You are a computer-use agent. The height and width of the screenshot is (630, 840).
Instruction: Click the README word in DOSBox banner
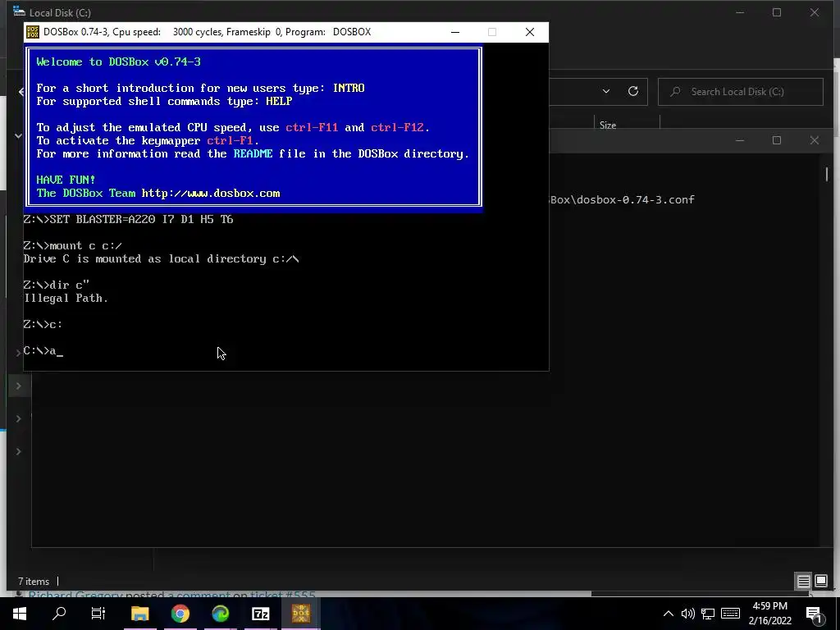(x=253, y=153)
